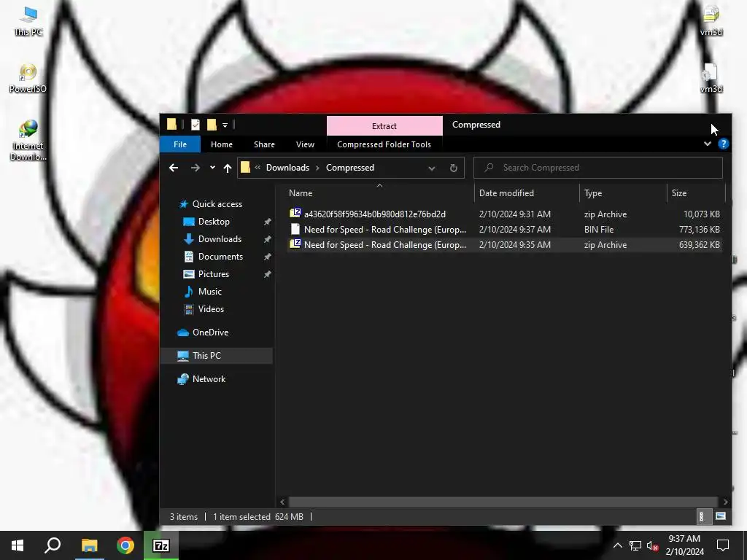Screen dimensions: 747x560
Task: Open Internet Download Manager desktop shortcut
Action: [28, 140]
